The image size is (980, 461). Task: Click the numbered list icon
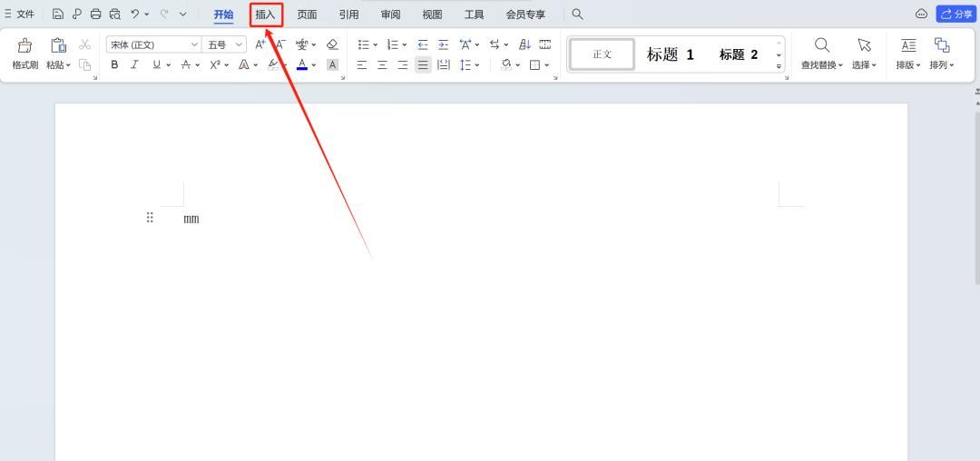tap(393, 44)
